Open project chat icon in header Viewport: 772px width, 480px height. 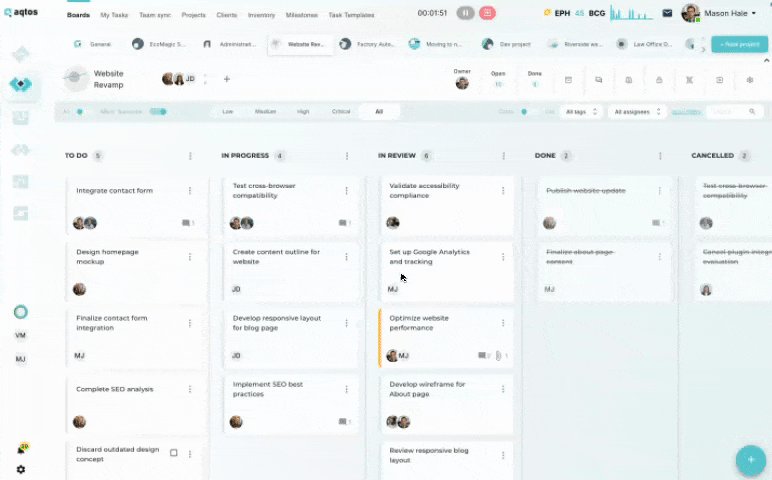599,80
